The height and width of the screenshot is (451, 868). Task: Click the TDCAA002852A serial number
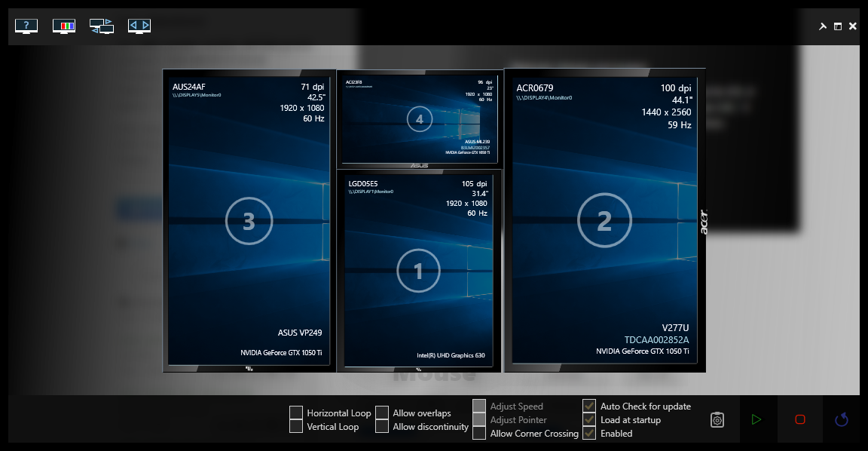point(656,340)
